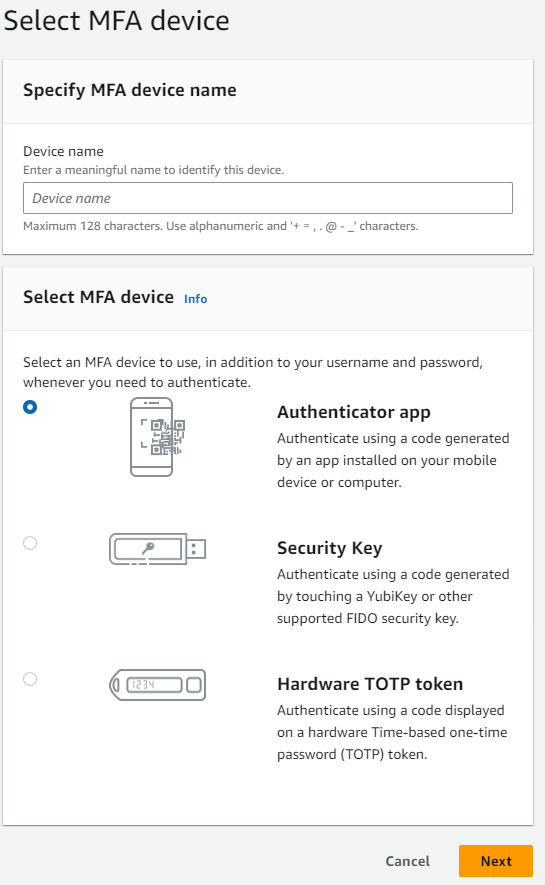Viewport: 545px width, 885px height.
Task: Open the Info link beside Select MFA device
Action: (196, 299)
